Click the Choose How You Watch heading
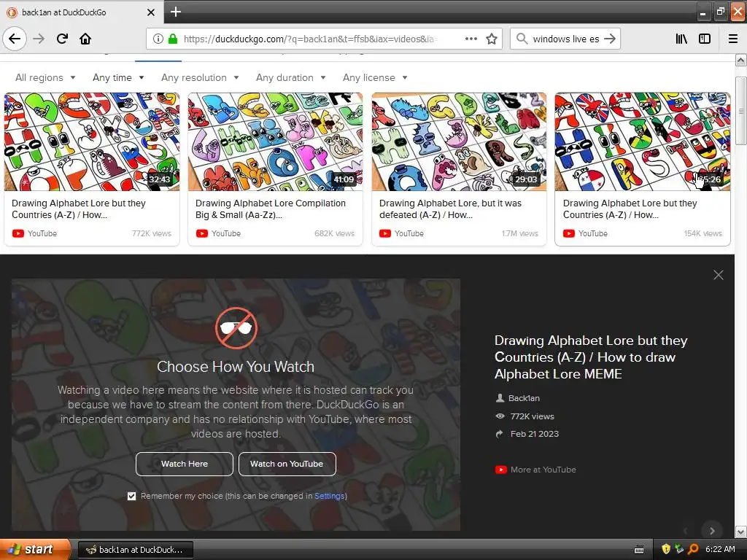Image resolution: width=747 pixels, height=560 pixels. point(236,367)
